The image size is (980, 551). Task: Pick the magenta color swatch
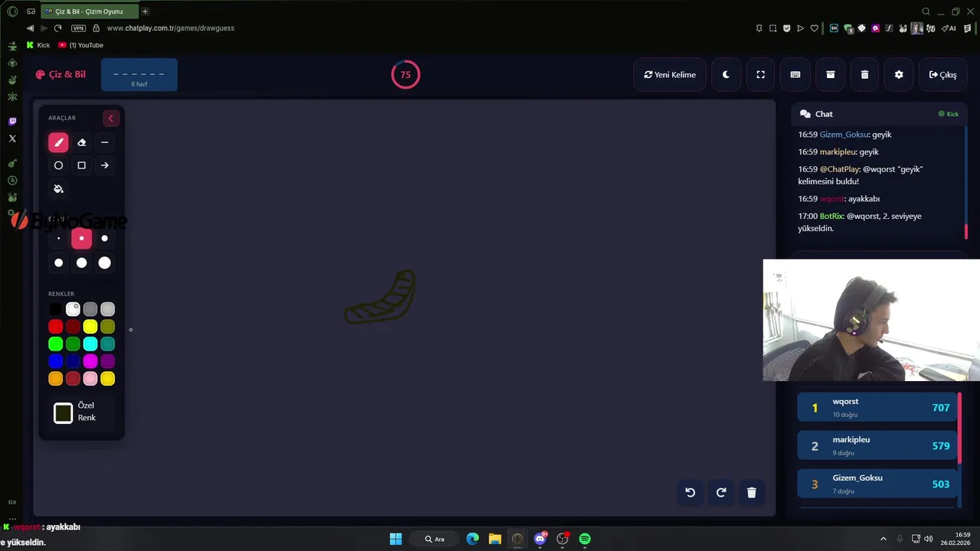(x=90, y=361)
